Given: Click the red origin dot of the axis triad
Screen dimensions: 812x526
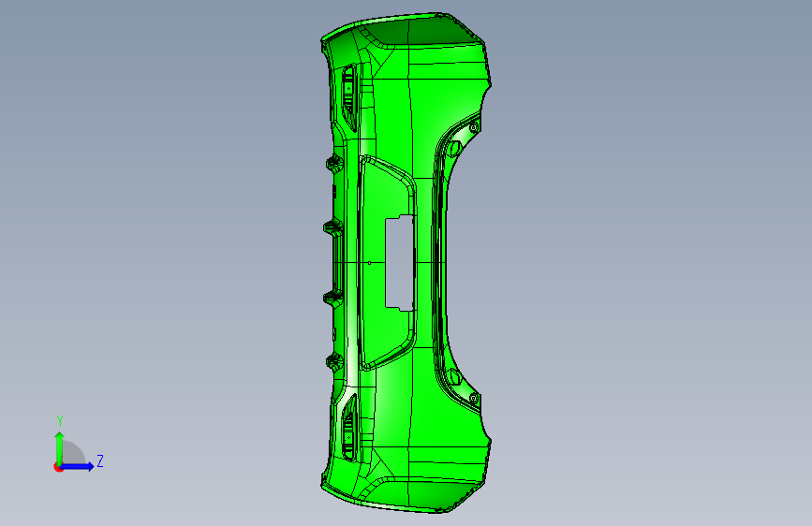Looking at the screenshot, I should [58, 467].
